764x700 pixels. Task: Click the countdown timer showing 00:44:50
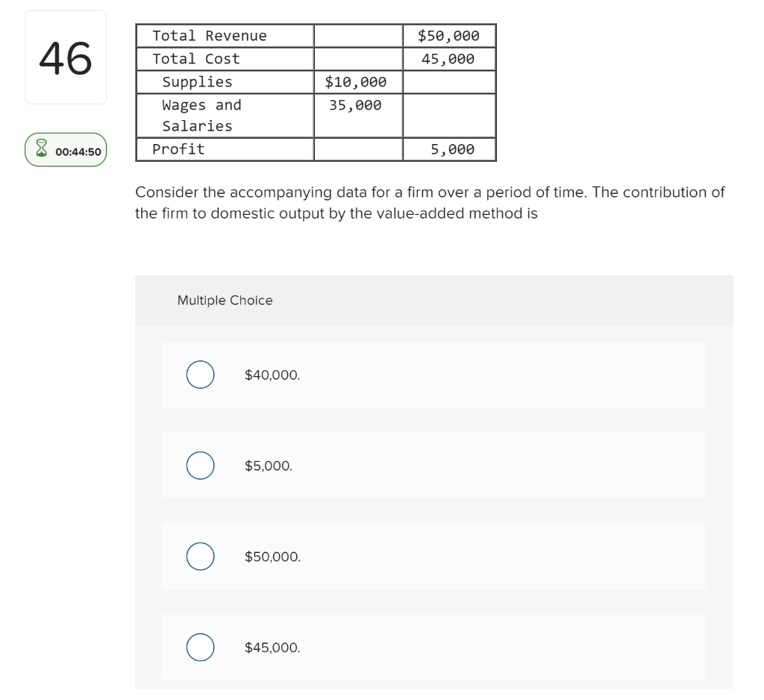click(x=77, y=149)
